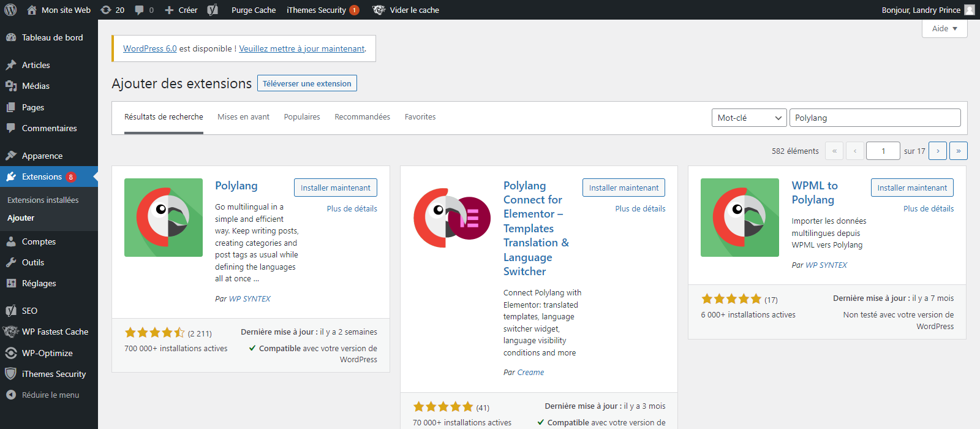
Task: Open author Creame link
Action: (x=530, y=373)
